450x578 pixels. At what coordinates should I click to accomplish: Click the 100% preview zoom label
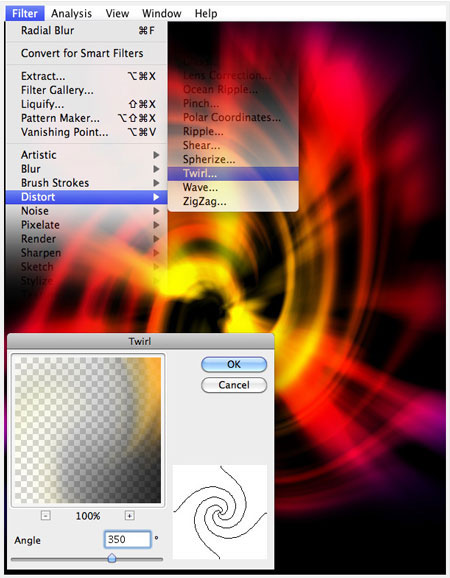click(88, 516)
